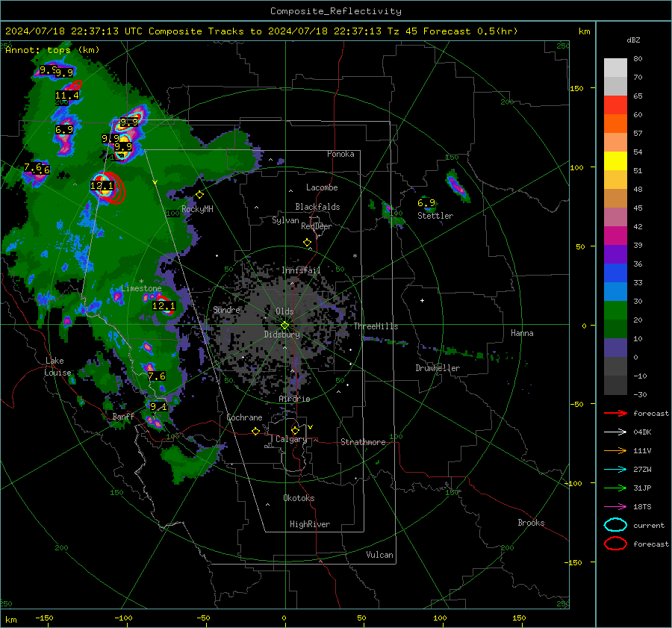The width and height of the screenshot is (672, 628).
Task: Click the UTC Composite Tracks timestamp header
Action: pos(261,31)
